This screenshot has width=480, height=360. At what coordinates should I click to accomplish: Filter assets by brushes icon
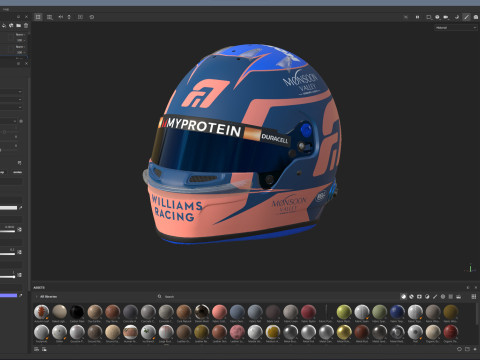pyautogui.click(x=435, y=296)
